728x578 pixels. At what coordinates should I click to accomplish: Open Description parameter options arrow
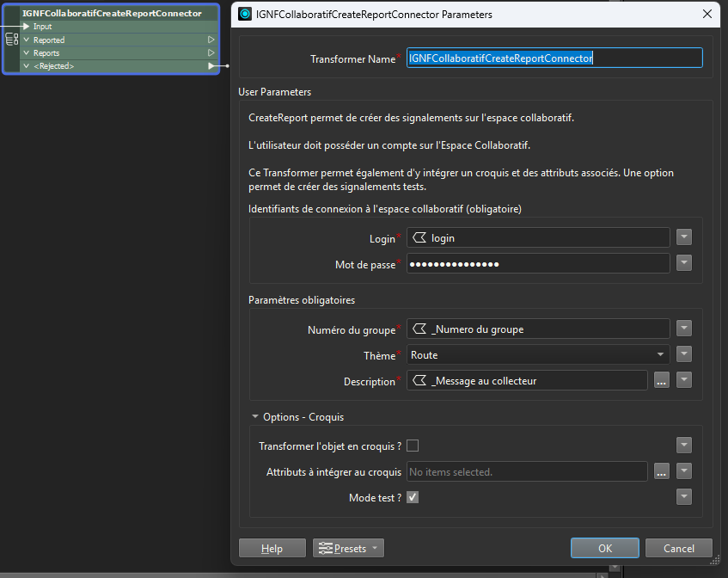click(684, 380)
